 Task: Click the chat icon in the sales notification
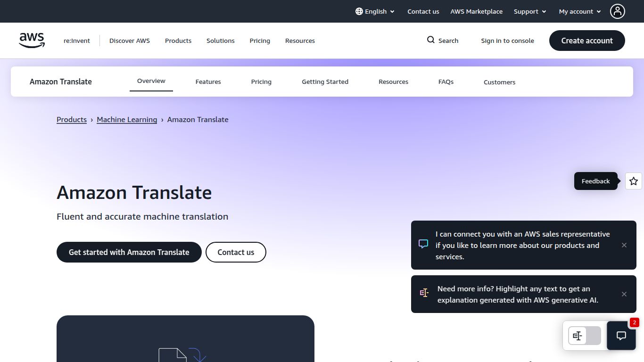423,244
